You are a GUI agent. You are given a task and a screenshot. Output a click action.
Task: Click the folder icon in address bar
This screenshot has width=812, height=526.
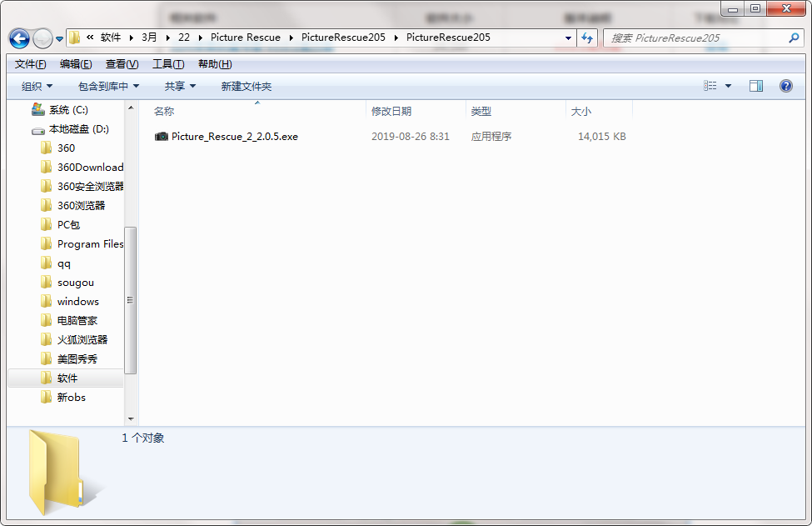75,38
